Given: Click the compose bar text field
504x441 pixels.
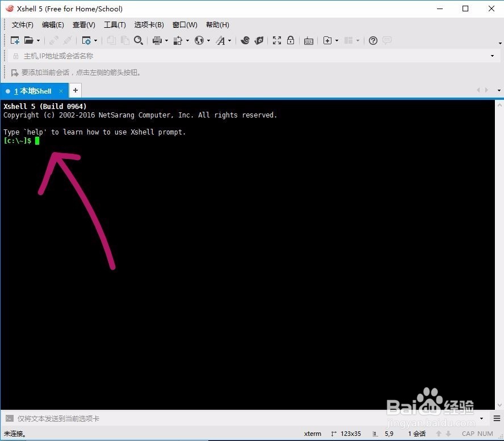Looking at the screenshot, I should click(x=246, y=418).
